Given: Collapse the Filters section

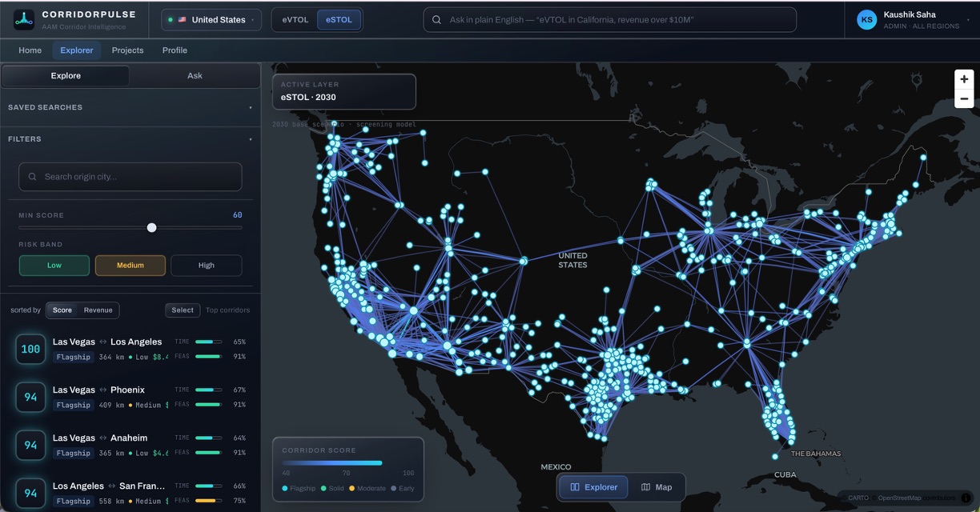Looking at the screenshot, I should (x=130, y=139).
